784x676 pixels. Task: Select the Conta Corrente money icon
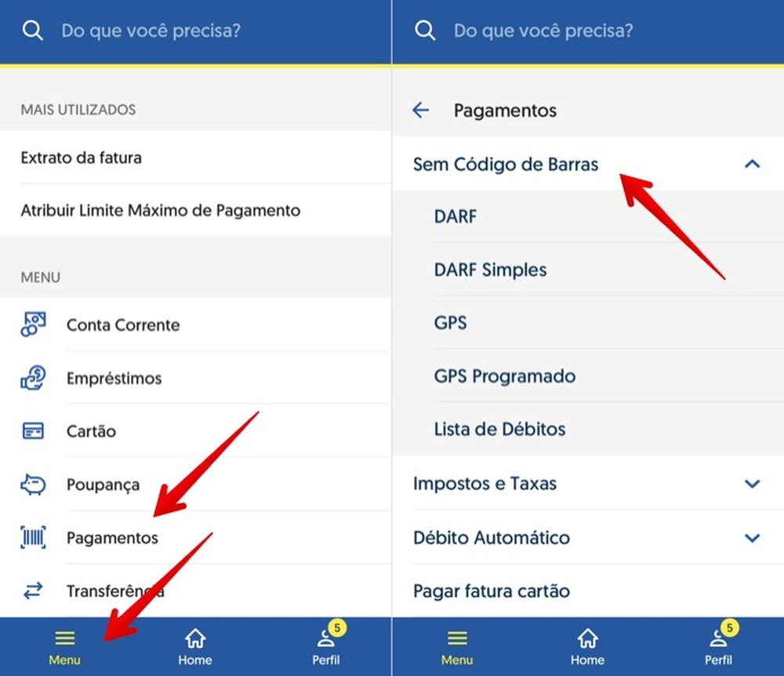(x=31, y=325)
